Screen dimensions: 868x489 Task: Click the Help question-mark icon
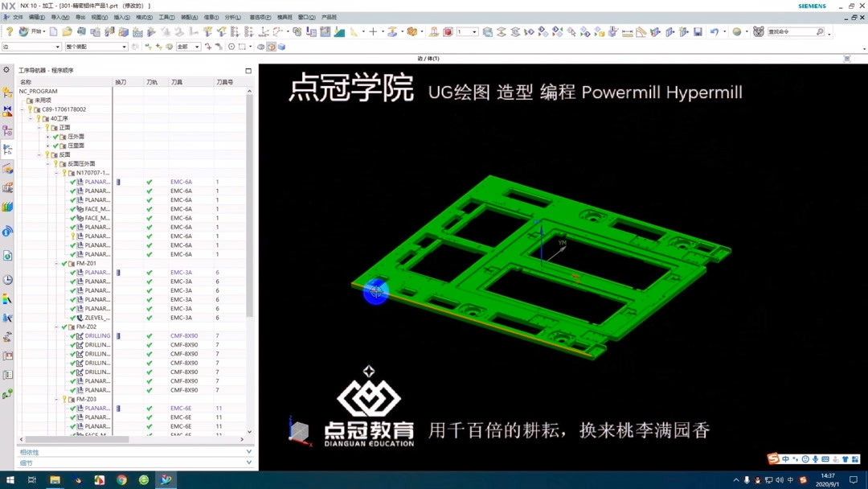pyautogui.click(x=9, y=33)
